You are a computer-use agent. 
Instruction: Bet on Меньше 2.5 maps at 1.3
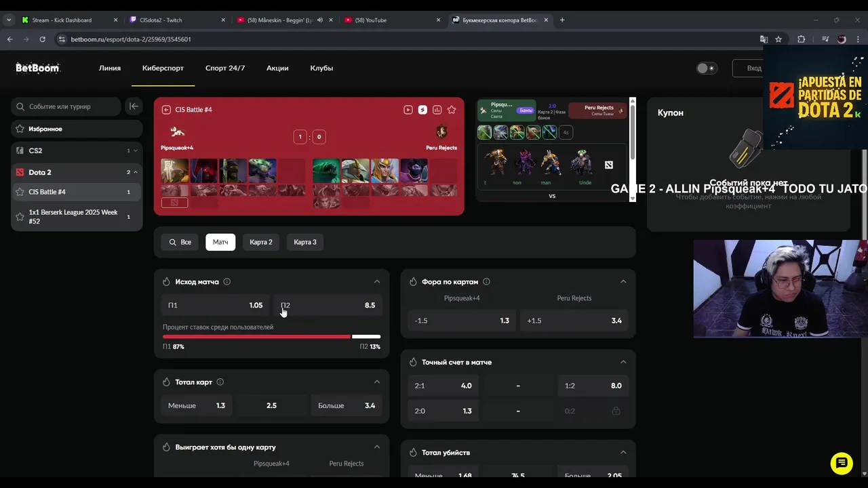click(197, 405)
